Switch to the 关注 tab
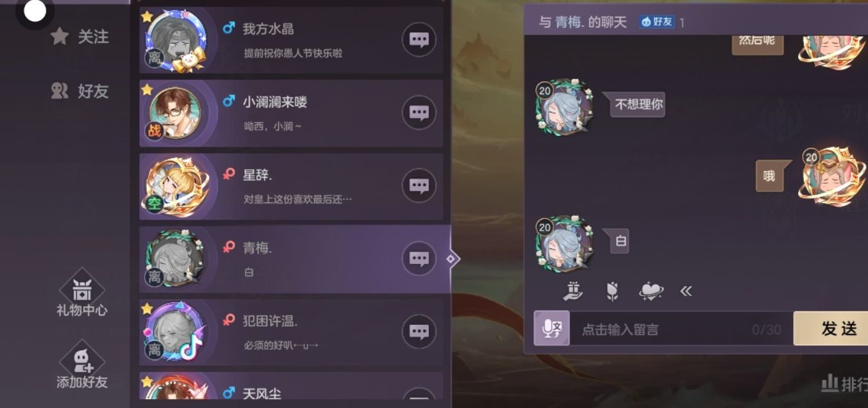The height and width of the screenshot is (408, 868). [79, 37]
